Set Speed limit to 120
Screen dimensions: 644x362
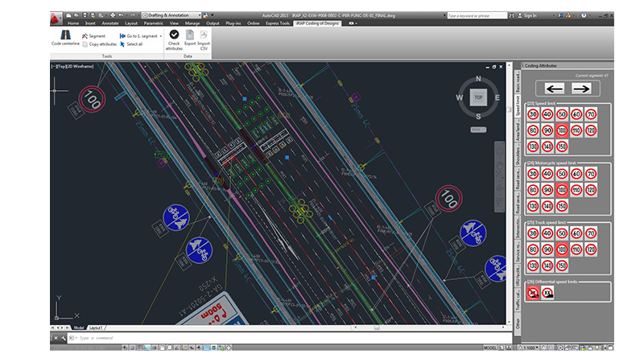point(591,130)
